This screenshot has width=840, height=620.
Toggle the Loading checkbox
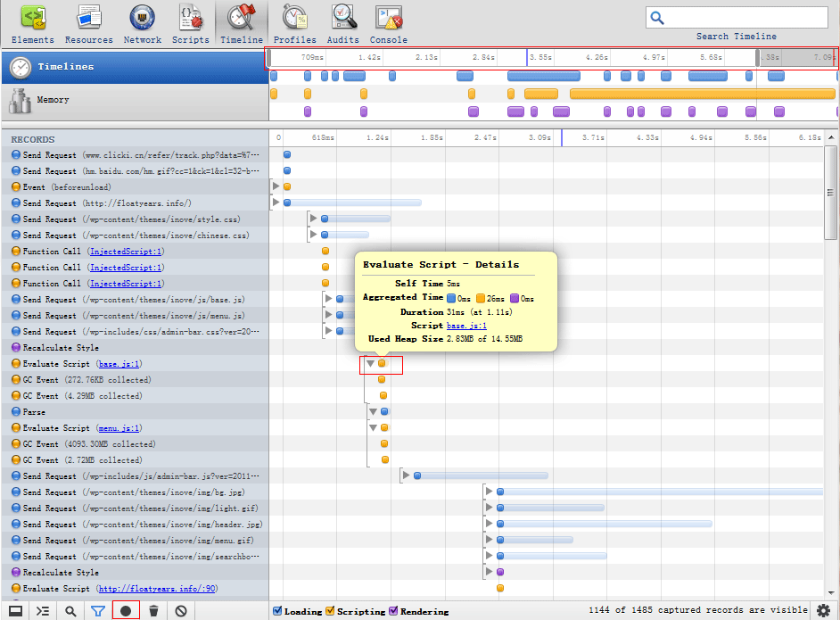tap(277, 611)
